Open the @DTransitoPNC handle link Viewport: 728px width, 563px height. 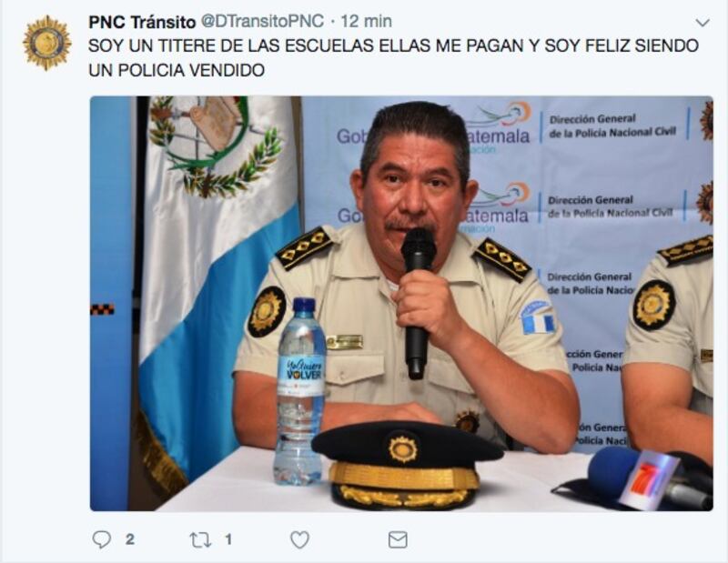262,21
